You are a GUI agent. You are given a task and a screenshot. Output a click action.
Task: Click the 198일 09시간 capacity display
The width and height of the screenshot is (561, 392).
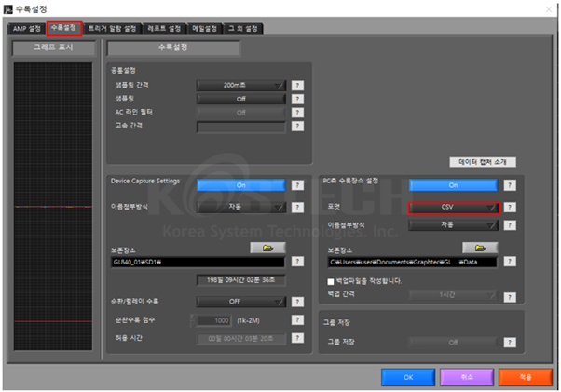tap(241, 280)
